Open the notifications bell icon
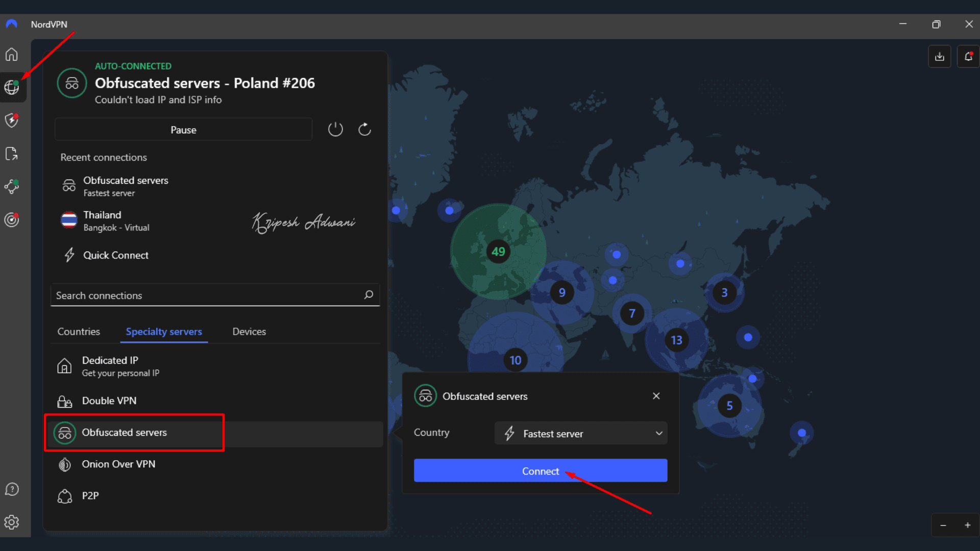 pos(968,57)
